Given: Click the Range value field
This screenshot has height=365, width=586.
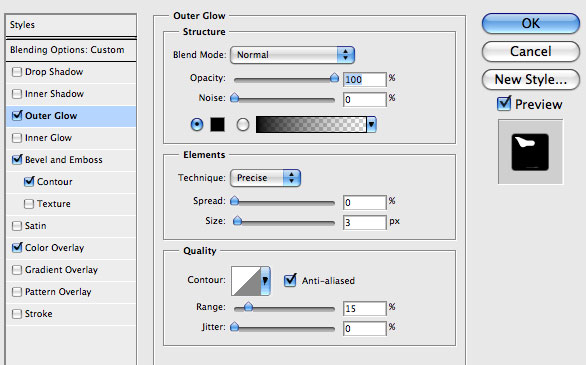Looking at the screenshot, I should point(364,309).
